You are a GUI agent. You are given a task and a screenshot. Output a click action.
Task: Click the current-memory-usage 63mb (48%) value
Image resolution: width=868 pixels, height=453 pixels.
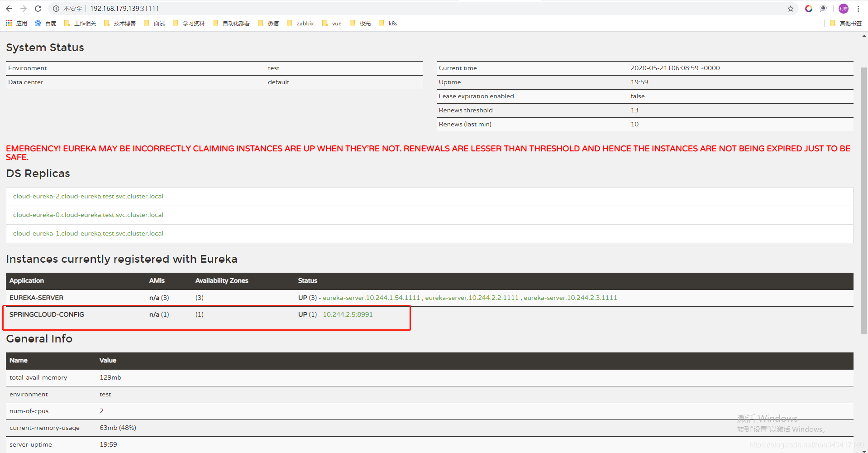[x=118, y=428]
